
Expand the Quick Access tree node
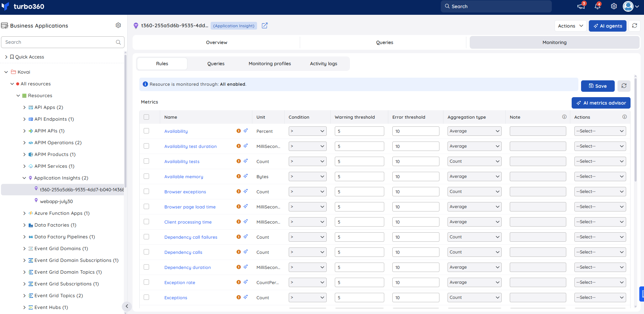pyautogui.click(x=6, y=57)
